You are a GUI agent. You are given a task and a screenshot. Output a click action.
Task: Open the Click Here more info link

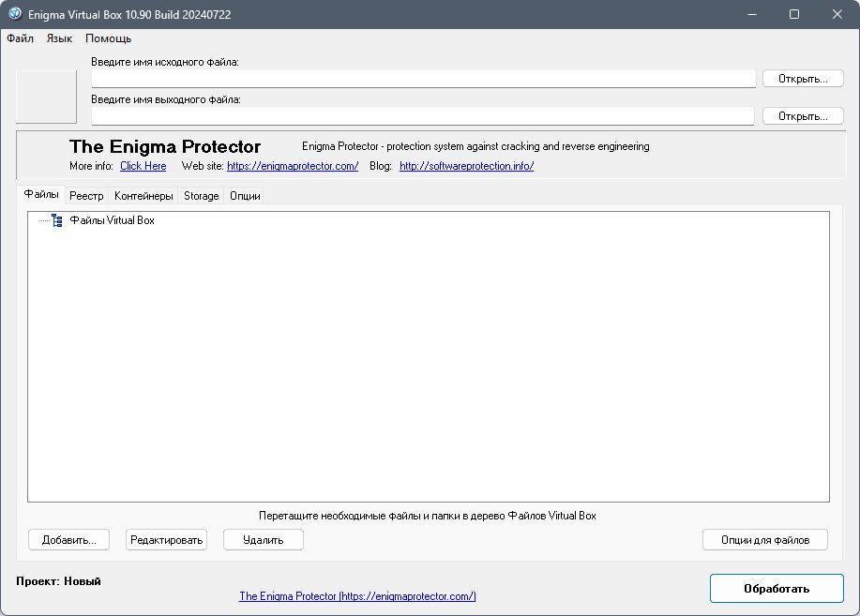(x=143, y=166)
